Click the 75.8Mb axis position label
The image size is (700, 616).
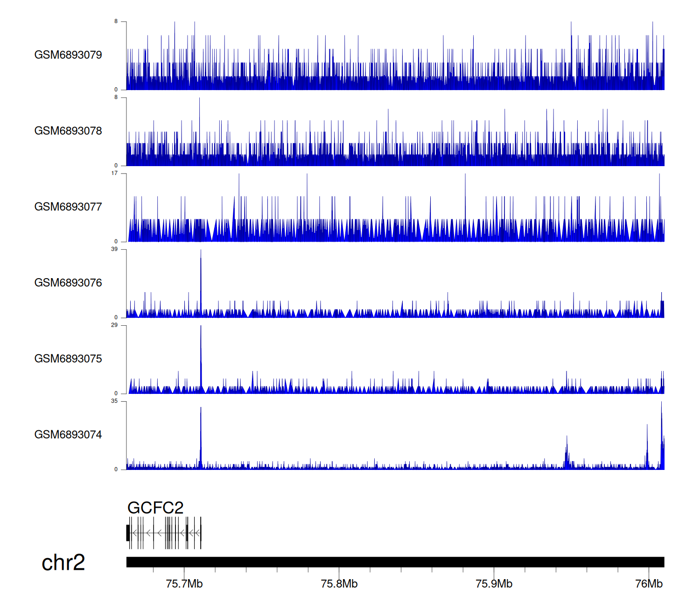339,584
